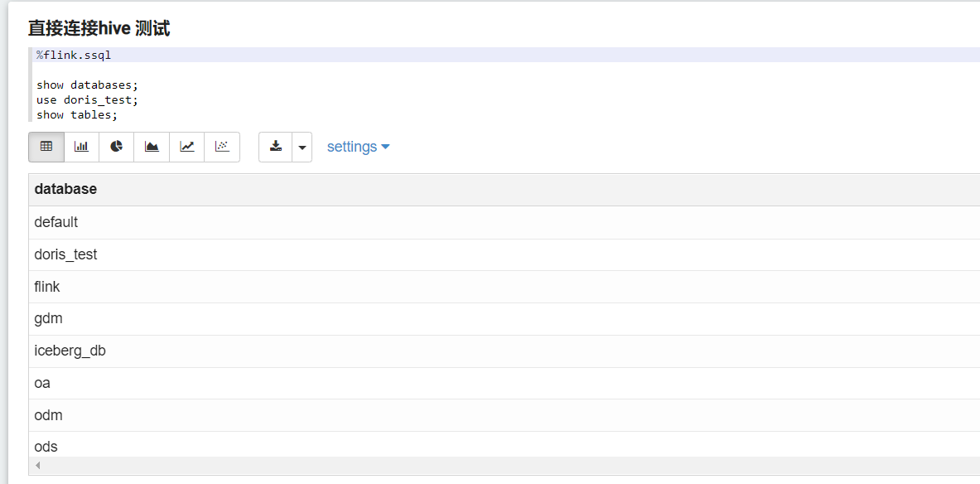The image size is (980, 484).
Task: Select the line chart visualization
Action: (x=187, y=147)
